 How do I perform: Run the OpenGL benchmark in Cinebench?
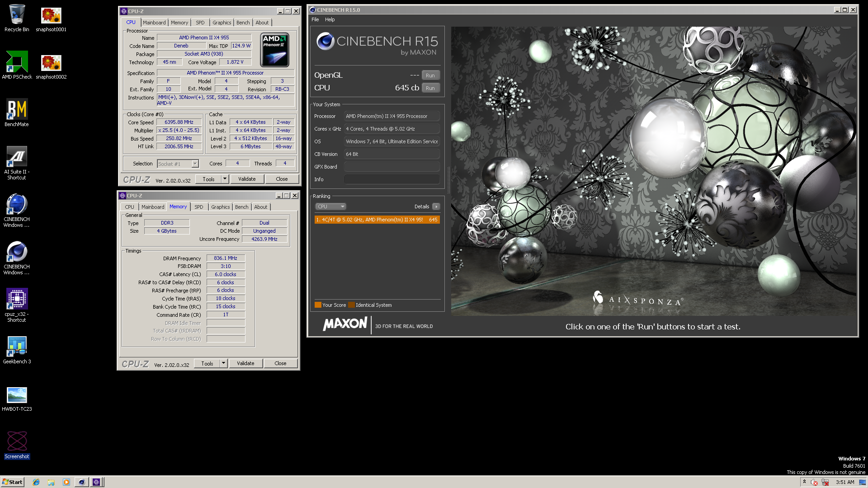(430, 75)
